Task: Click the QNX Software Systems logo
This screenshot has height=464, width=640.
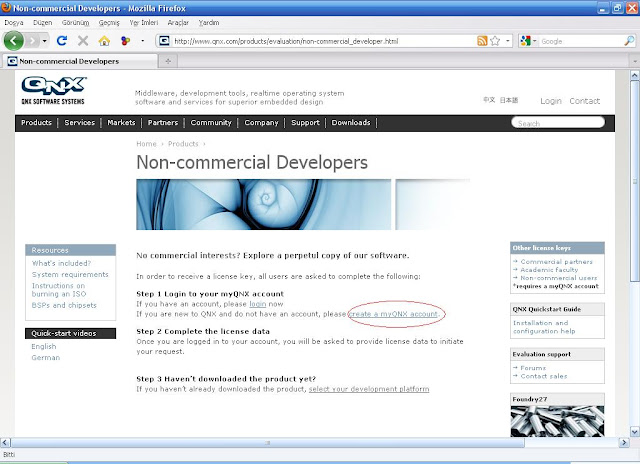Action: point(53,91)
